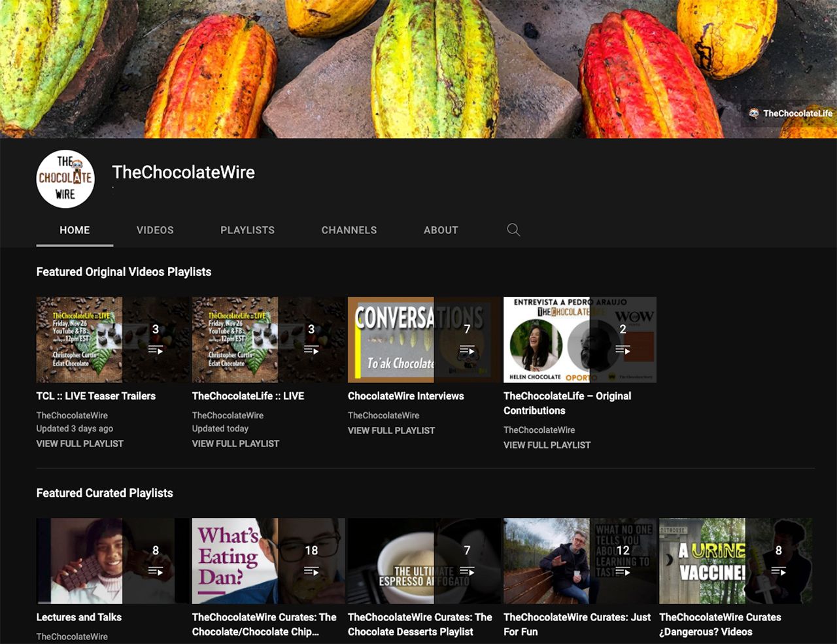Click TheChocolateWire channel avatar logo
This screenshot has width=837, height=644.
click(x=65, y=178)
